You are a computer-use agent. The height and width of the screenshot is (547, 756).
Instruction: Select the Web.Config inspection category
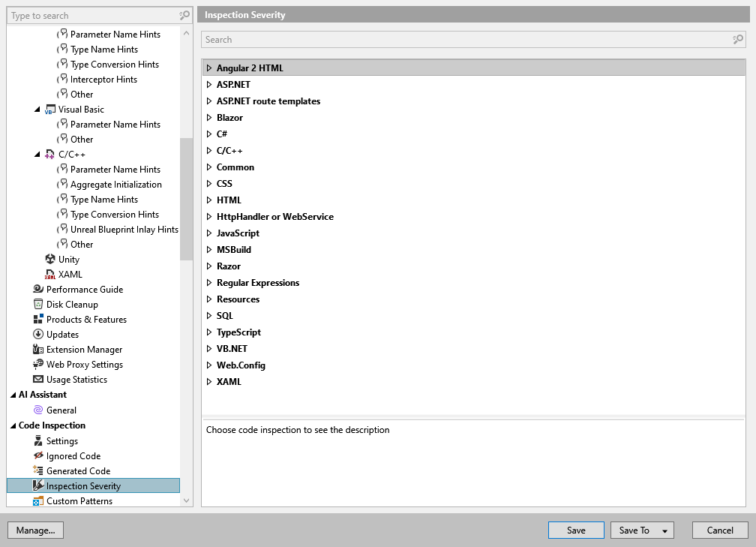241,365
